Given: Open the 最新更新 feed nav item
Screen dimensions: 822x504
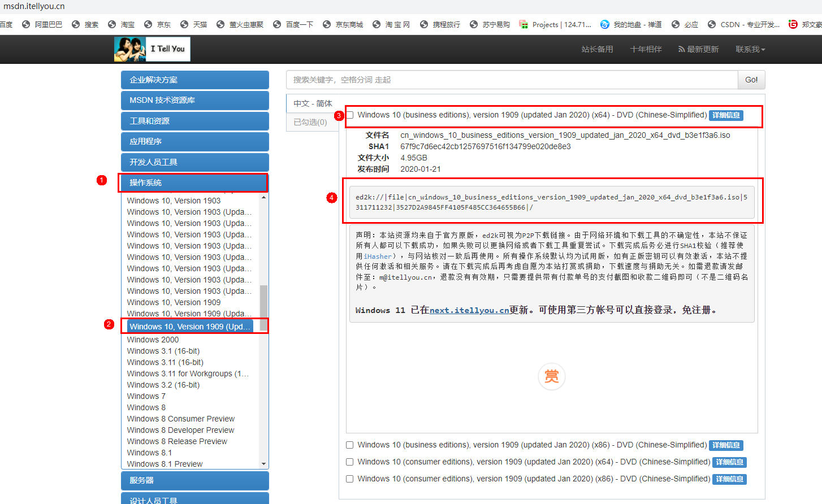Looking at the screenshot, I should [698, 49].
